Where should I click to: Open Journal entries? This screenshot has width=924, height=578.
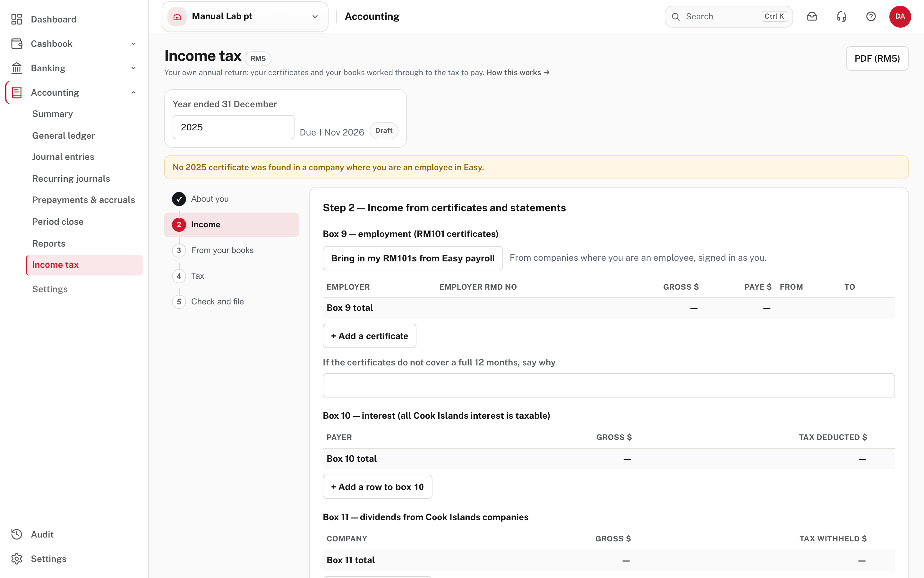pyautogui.click(x=63, y=157)
